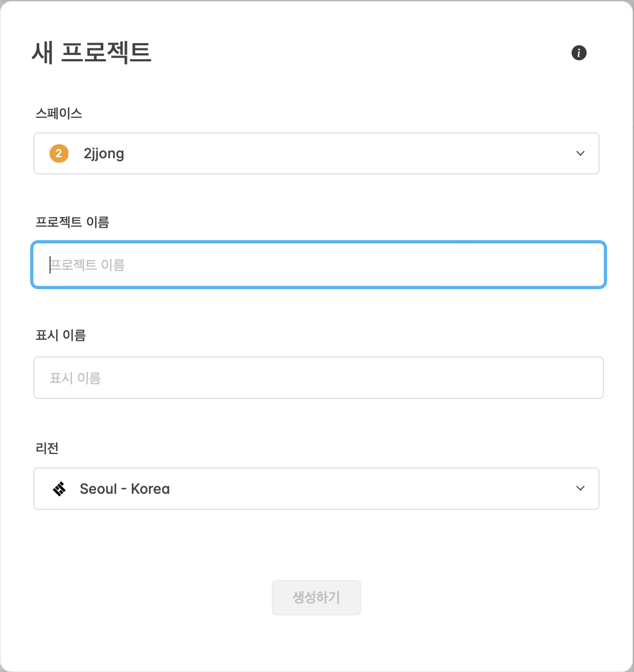
Task: Expand the 스페이스 dropdown chevron
Action: pos(580,153)
